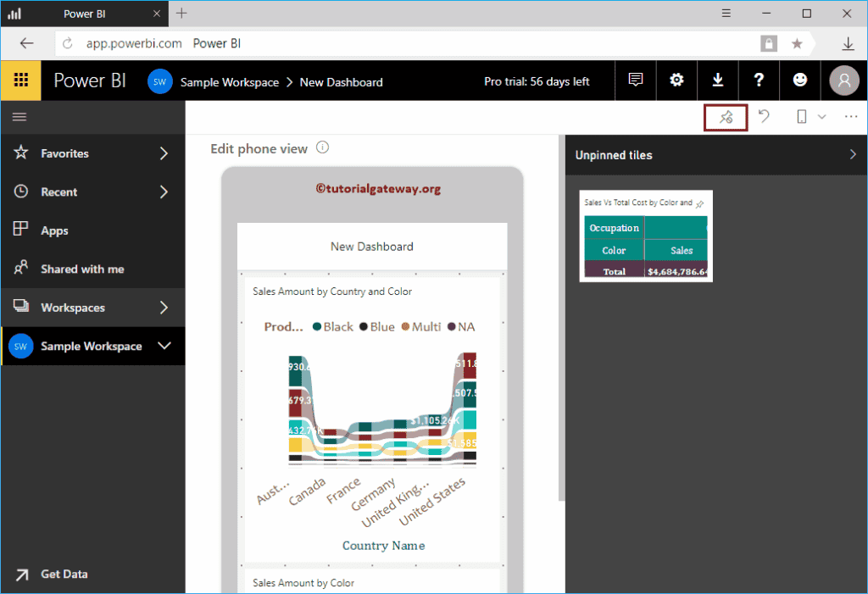Click the Get Data link

coord(64,574)
